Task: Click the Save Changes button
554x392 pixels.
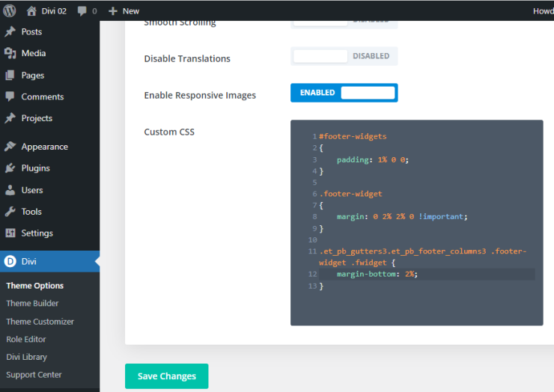Action: [x=167, y=376]
